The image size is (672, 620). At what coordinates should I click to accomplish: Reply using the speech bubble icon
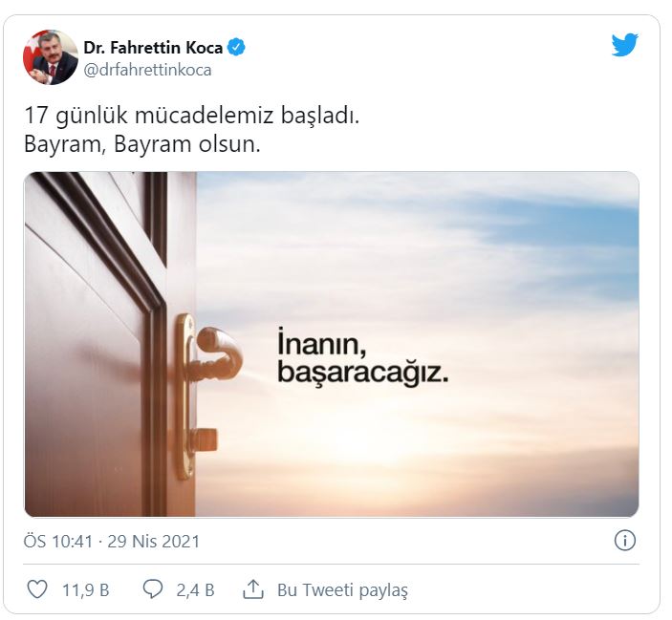tap(153, 589)
